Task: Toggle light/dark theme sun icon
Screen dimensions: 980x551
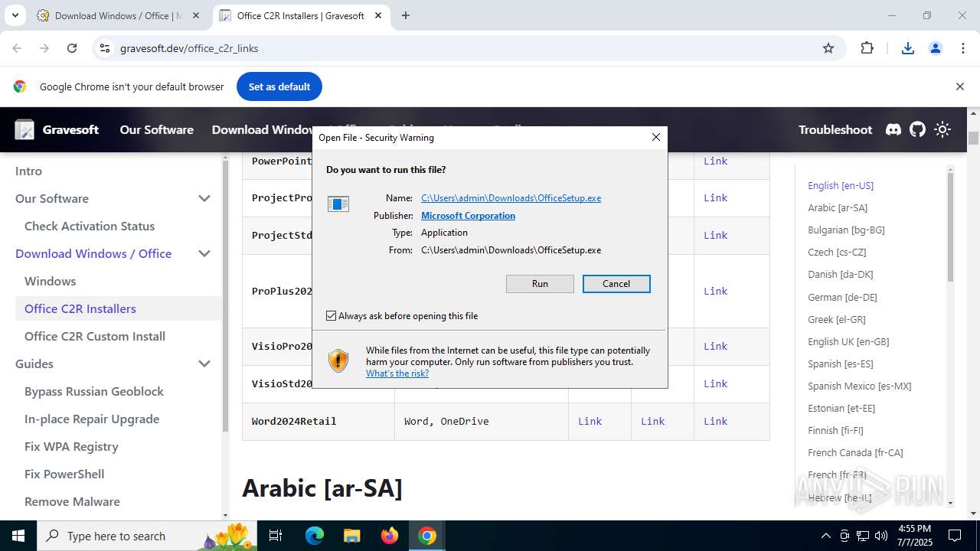Action: click(942, 129)
